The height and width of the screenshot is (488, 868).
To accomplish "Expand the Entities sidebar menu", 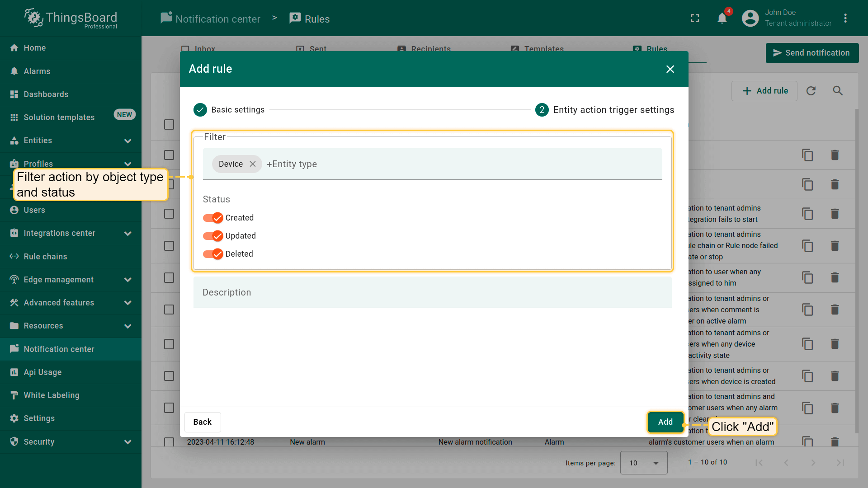I will [x=127, y=141].
